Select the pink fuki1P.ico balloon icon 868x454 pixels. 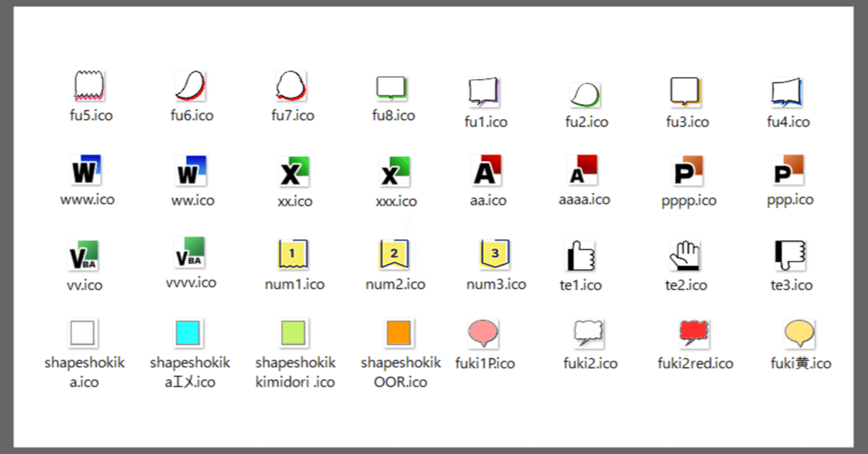pos(485,334)
